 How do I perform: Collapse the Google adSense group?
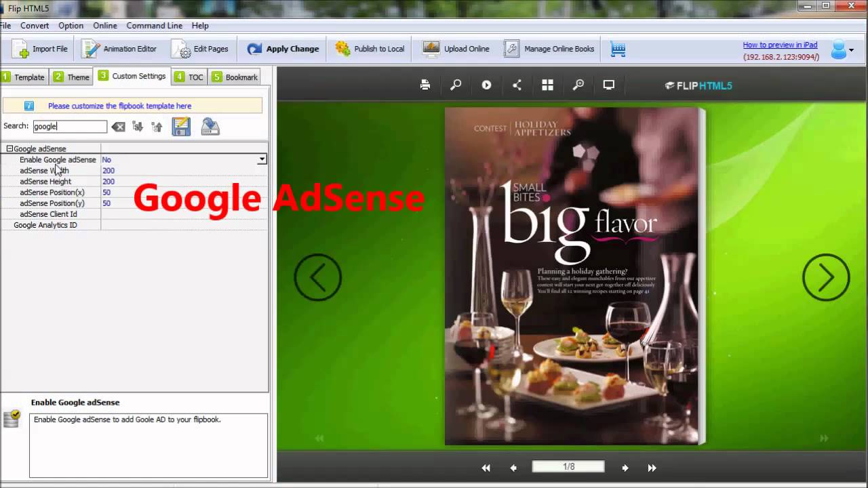(x=9, y=148)
